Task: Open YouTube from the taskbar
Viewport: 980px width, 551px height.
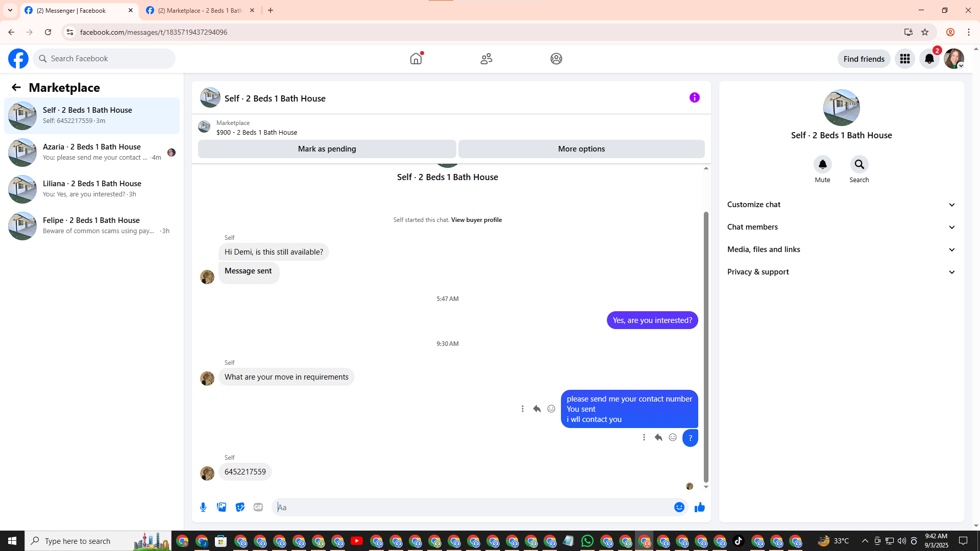Action: (357, 541)
